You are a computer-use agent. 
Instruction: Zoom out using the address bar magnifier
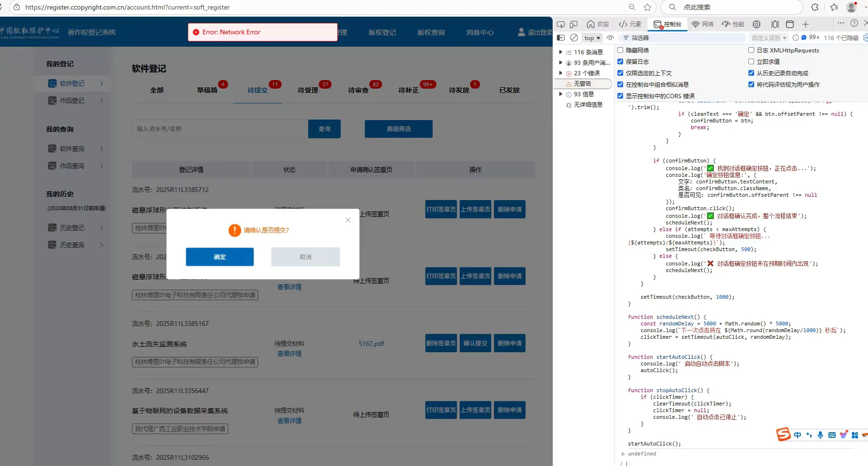(632, 7)
